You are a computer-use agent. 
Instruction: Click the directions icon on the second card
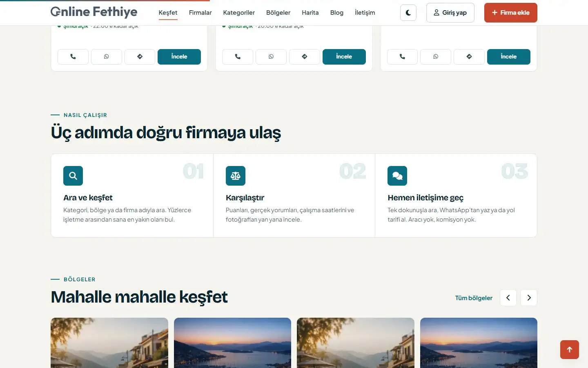305,57
